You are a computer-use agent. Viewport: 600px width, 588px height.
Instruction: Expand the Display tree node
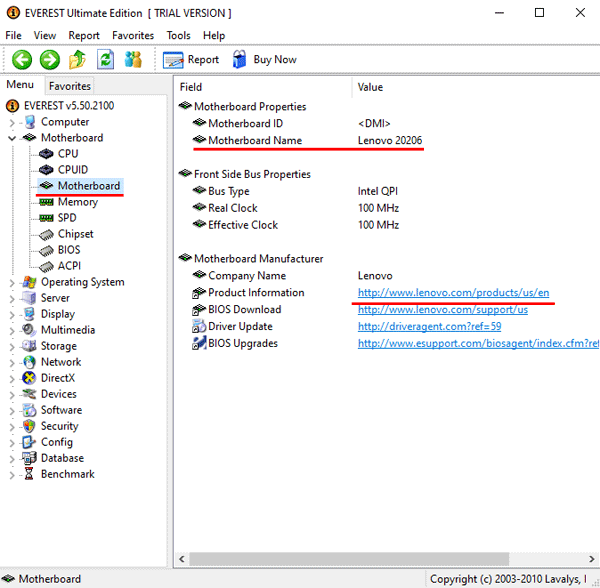coord(12,315)
